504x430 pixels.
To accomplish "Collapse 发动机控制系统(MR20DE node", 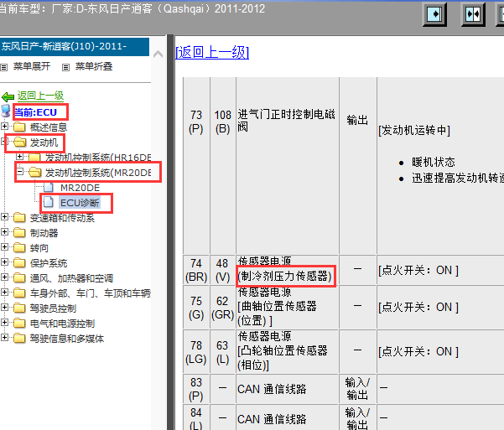I will click(x=19, y=171).
